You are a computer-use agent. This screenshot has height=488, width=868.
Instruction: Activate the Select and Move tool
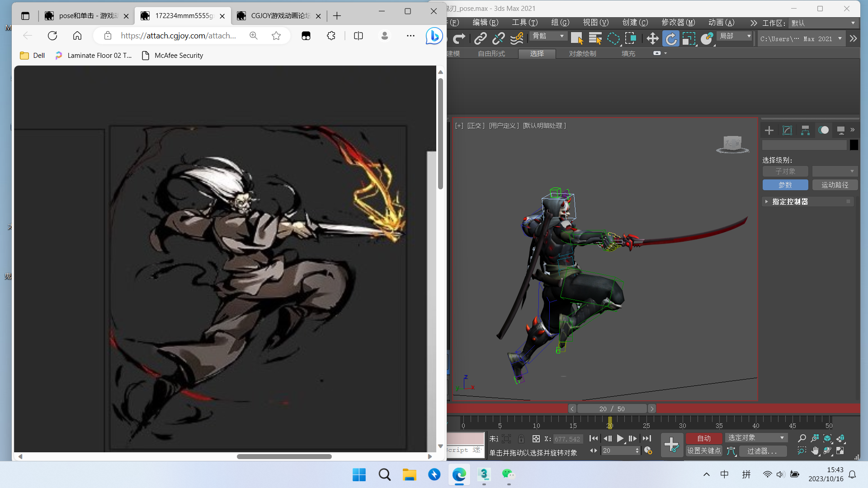tap(652, 39)
